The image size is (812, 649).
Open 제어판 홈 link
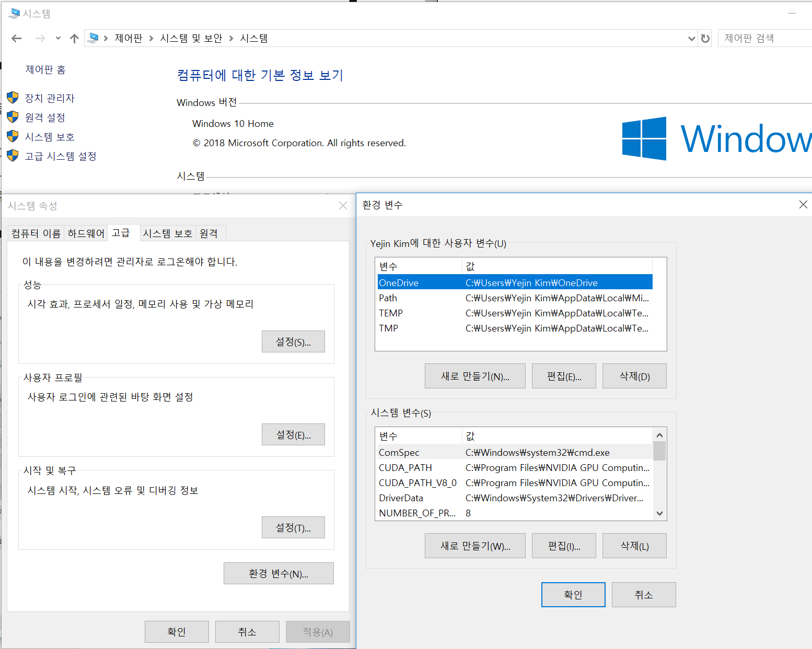click(x=45, y=69)
